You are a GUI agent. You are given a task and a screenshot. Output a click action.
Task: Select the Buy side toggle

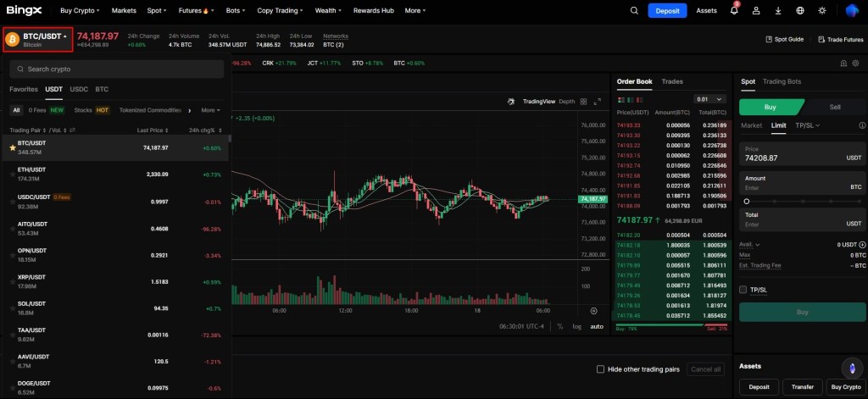[771, 108]
